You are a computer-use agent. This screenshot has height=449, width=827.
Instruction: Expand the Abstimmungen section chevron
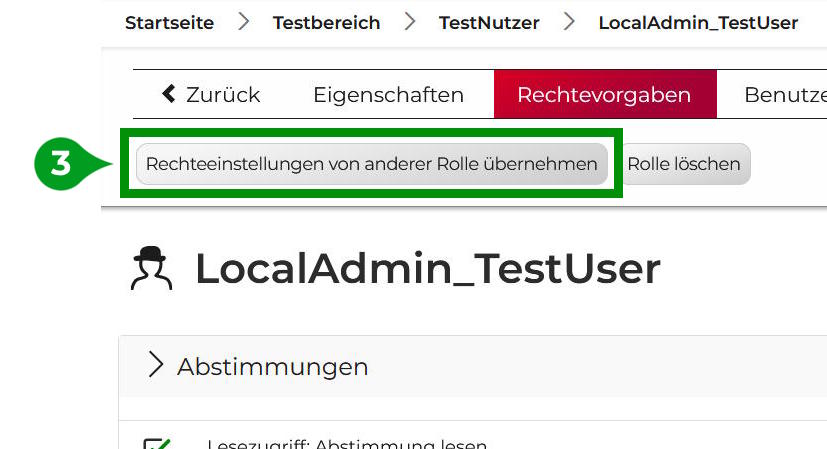coord(155,366)
